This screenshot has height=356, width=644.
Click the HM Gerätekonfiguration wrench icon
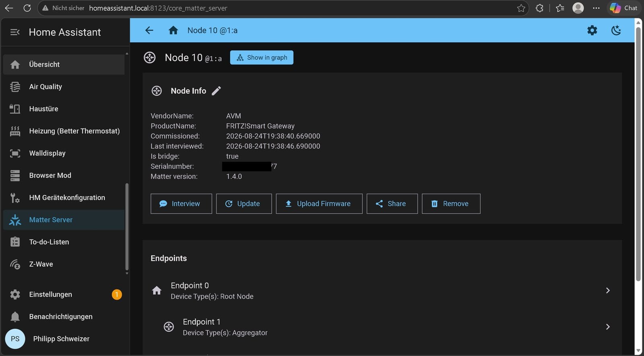[15, 198]
